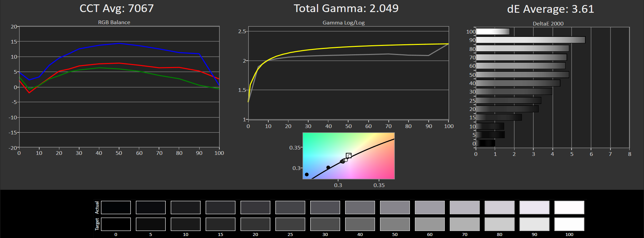Click the Target swatch for level 90
The image size is (644, 238).
point(534,224)
